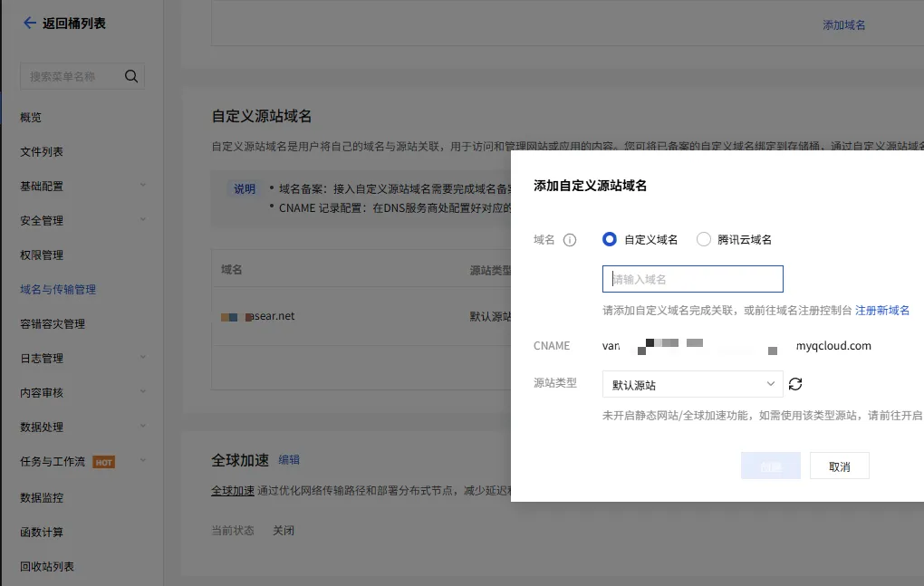Screen dimensions: 924x586
Task: Open 文件列表 in the sidebar menu
Action: click(x=42, y=152)
